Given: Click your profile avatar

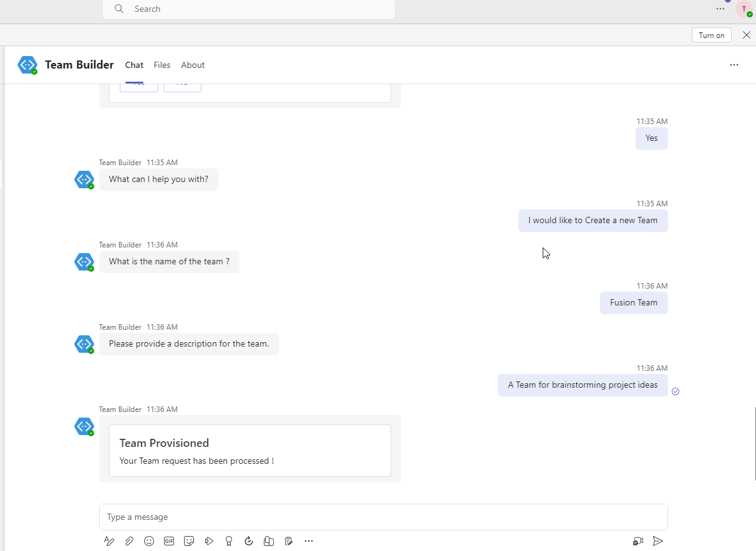Looking at the screenshot, I should pyautogui.click(x=744, y=9).
